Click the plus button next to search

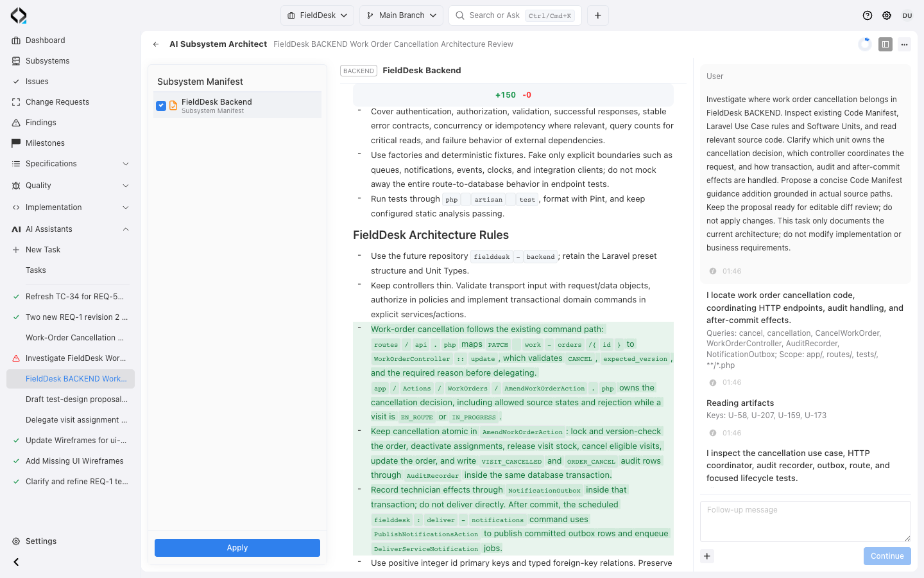tap(598, 15)
